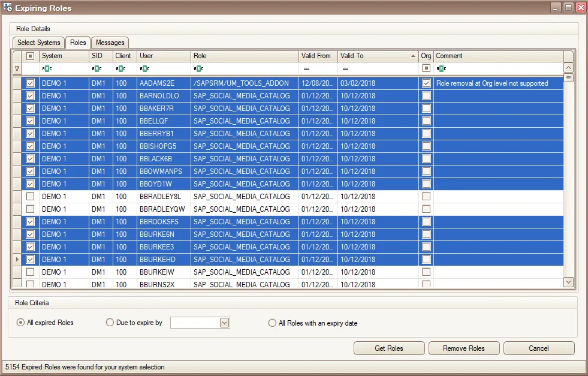Sort by the Valid From column header
Viewport: 588px width, 376px height.
point(318,56)
